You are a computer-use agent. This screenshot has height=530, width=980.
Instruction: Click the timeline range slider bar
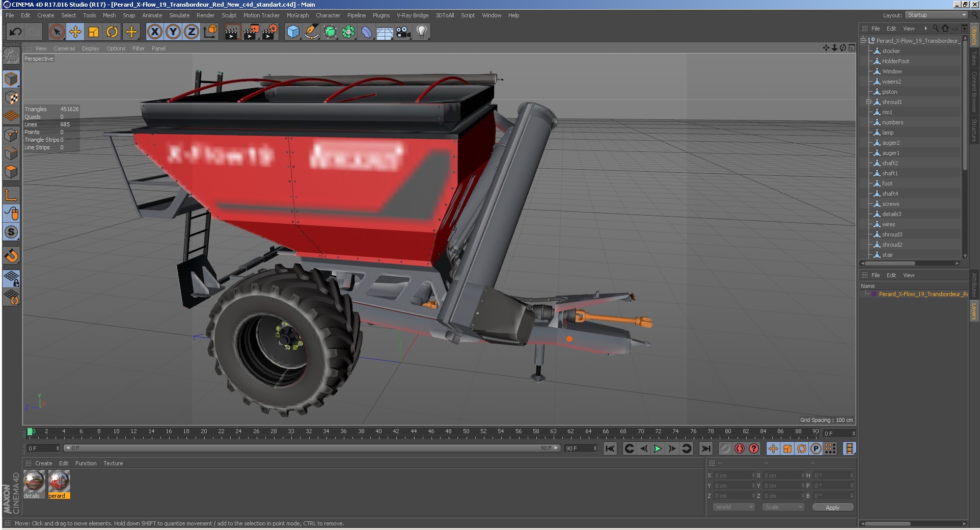pyautogui.click(x=312, y=448)
